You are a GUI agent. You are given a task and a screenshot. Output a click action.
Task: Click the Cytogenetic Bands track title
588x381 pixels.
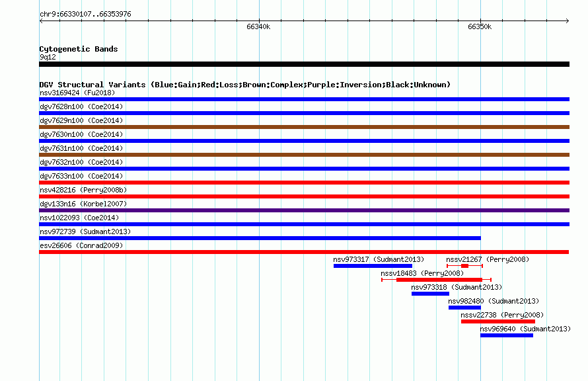pyautogui.click(x=79, y=49)
